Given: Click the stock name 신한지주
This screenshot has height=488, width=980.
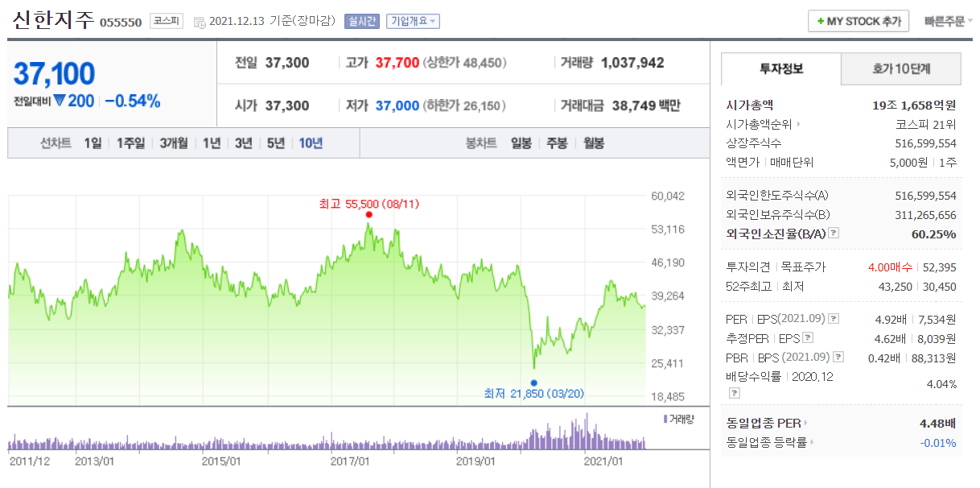Looking at the screenshot, I should (x=53, y=21).
